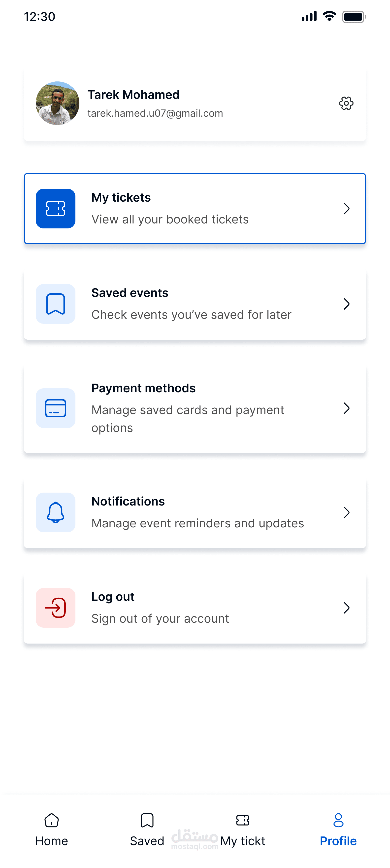Tap the house icon in the bottom bar

tap(52, 820)
